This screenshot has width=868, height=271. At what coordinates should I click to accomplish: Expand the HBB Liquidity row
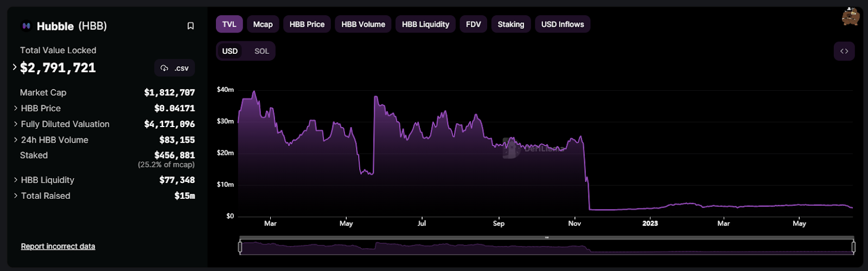click(16, 180)
